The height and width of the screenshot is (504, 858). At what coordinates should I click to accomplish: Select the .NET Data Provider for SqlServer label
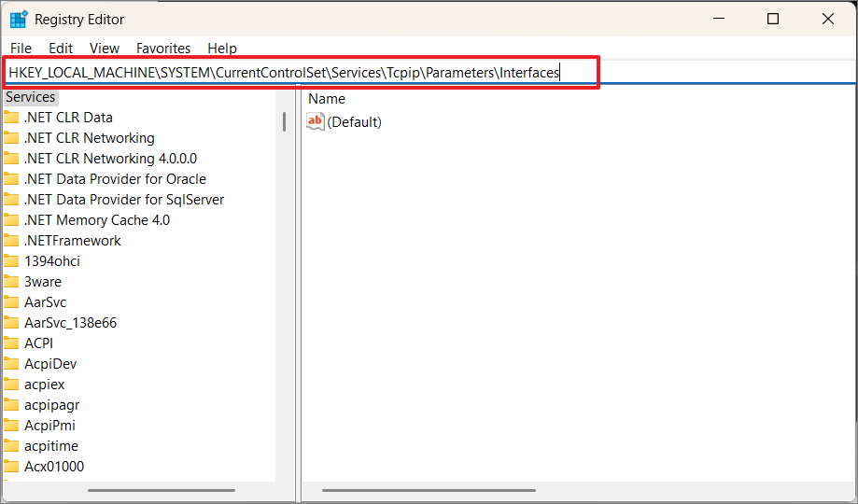click(124, 200)
